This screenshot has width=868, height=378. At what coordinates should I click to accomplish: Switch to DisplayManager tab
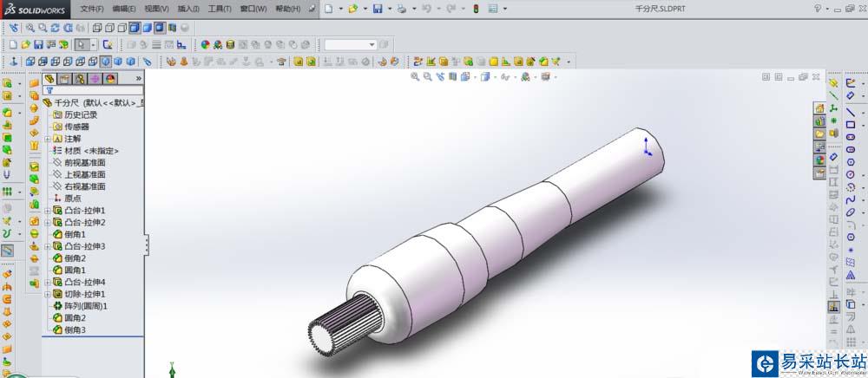pos(109,79)
